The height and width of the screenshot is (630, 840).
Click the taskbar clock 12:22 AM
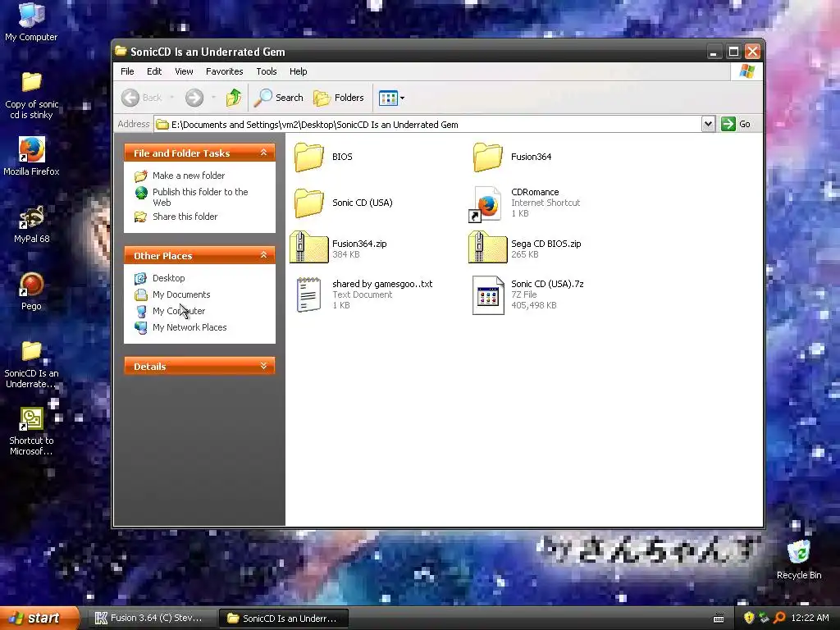[810, 618]
